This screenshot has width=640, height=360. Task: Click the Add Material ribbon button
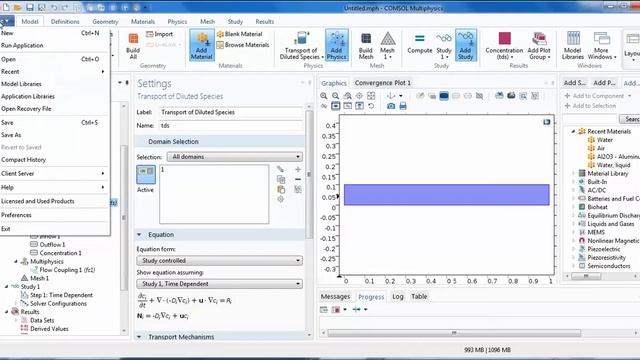(x=202, y=45)
